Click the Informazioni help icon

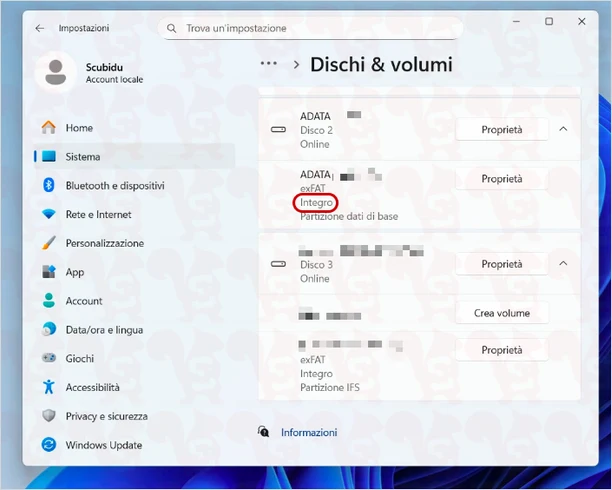point(263,432)
